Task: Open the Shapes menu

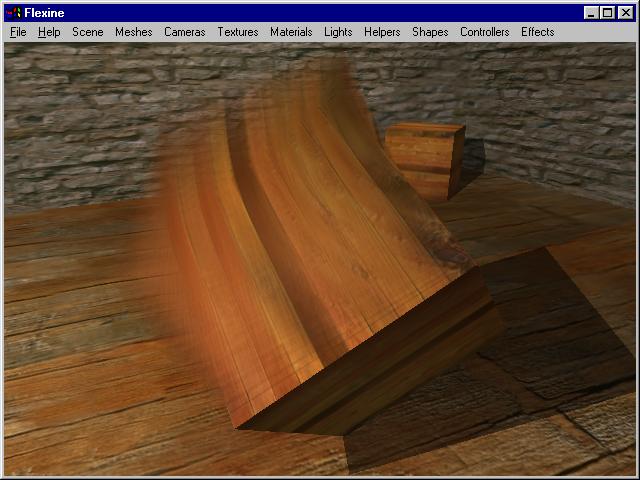Action: 430,32
